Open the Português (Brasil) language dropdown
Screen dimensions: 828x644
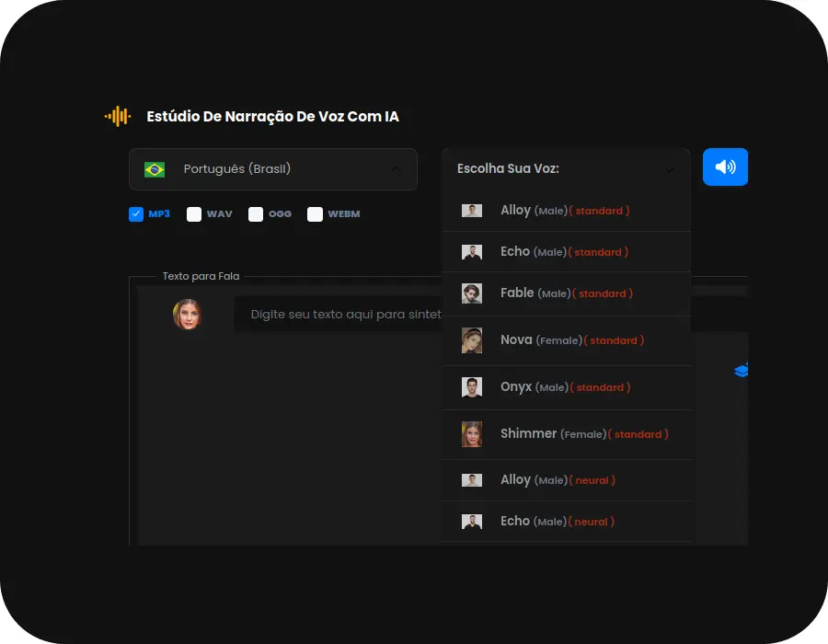click(x=272, y=169)
